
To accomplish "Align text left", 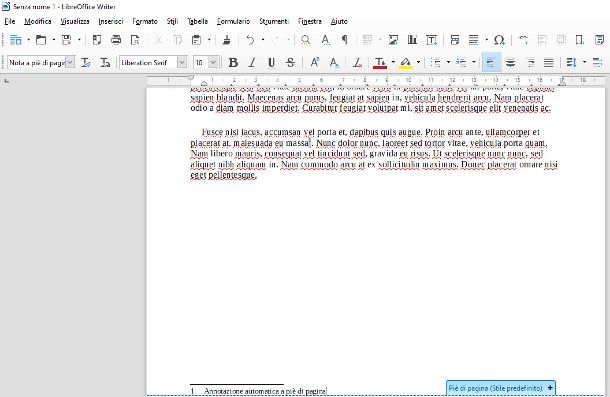I will 491,62.
